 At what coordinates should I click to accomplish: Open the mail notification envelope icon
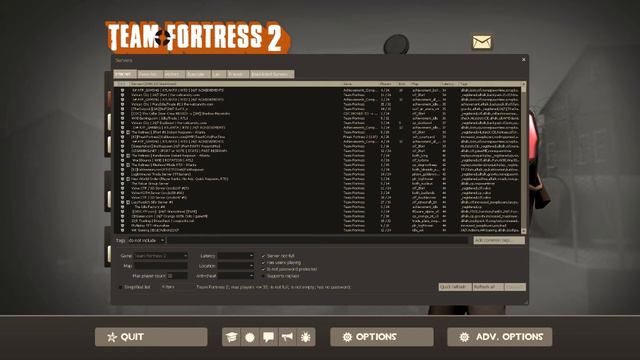click(x=482, y=42)
